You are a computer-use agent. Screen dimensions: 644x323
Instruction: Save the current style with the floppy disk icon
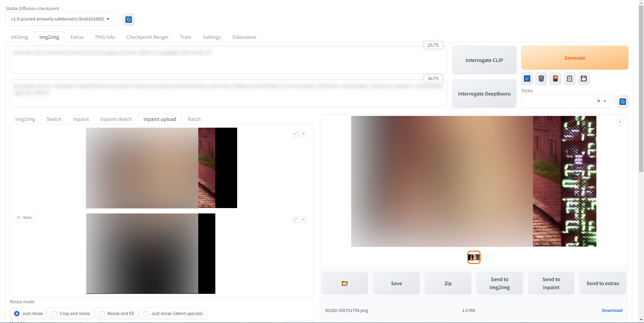[x=584, y=78]
